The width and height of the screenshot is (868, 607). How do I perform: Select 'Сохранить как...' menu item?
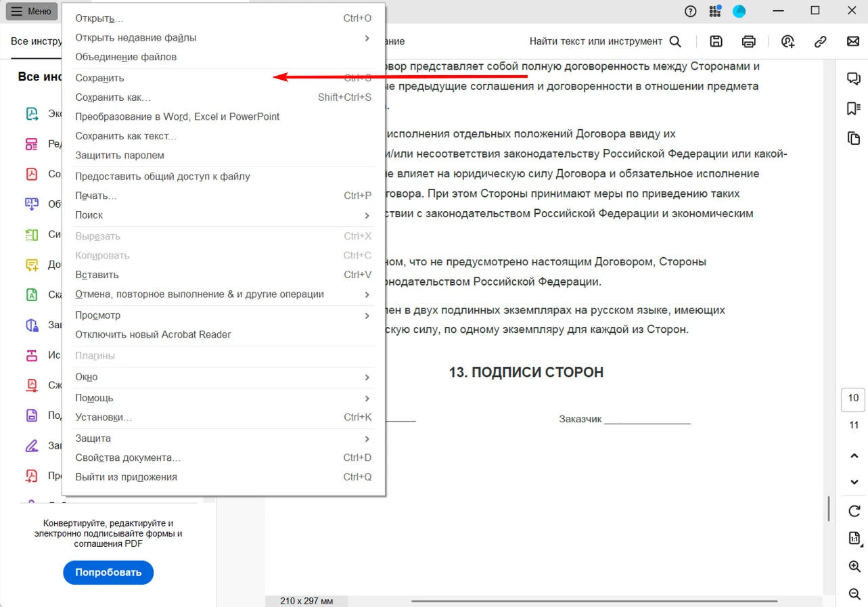coord(113,97)
